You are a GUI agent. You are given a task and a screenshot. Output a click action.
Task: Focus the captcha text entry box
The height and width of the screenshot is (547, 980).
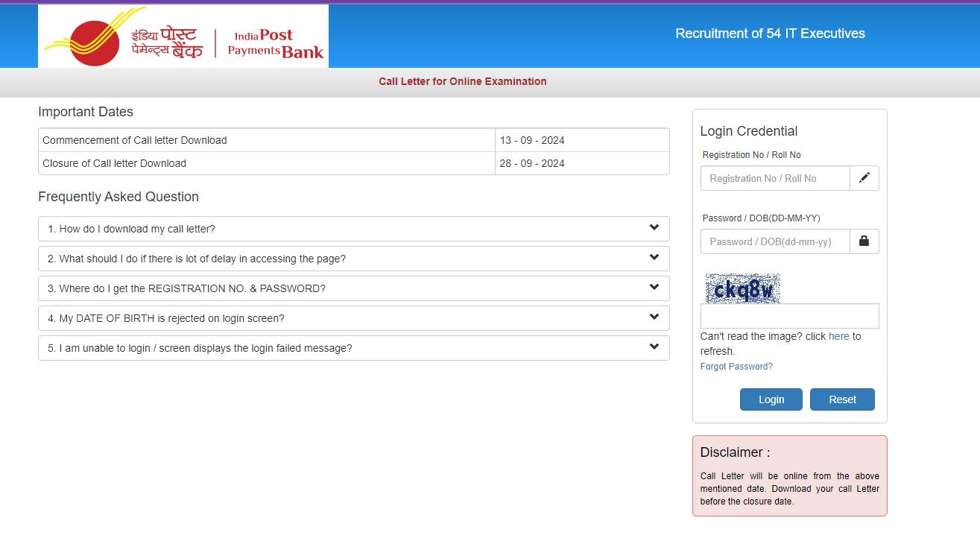tap(790, 316)
